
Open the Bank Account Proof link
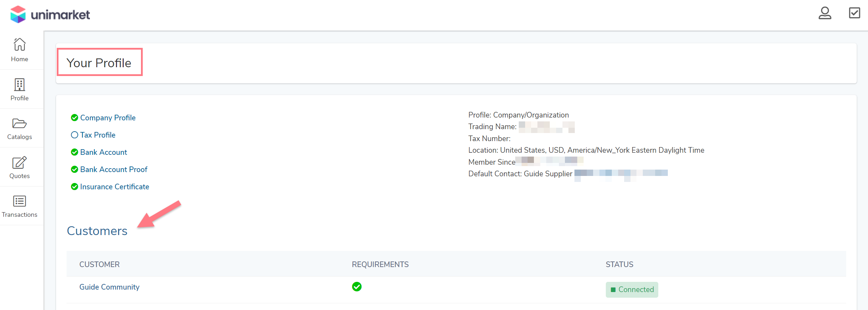click(113, 169)
